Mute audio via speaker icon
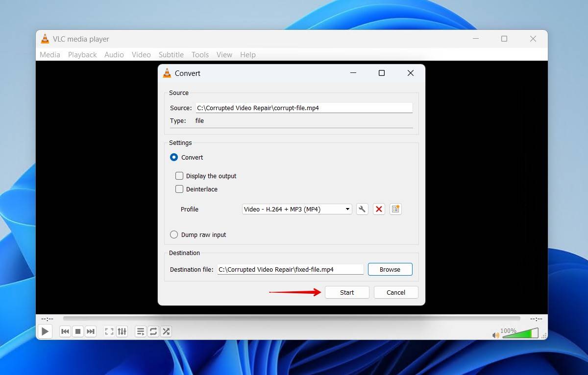The image size is (588, 375). [496, 335]
